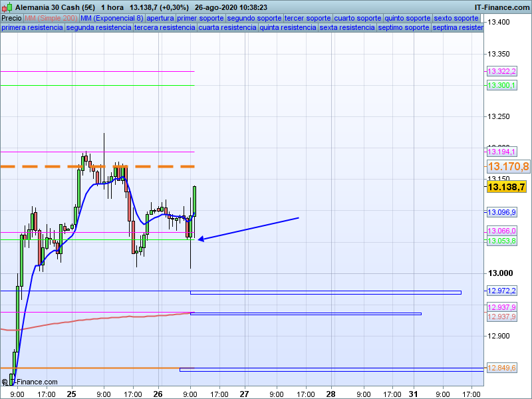
Task: Select the green 13.300,1 price level tag
Action: (x=501, y=85)
